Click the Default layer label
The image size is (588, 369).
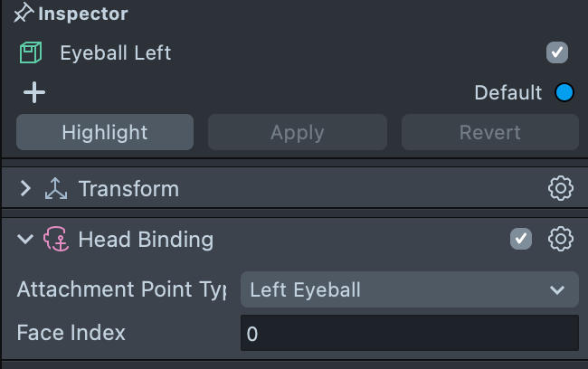click(507, 92)
